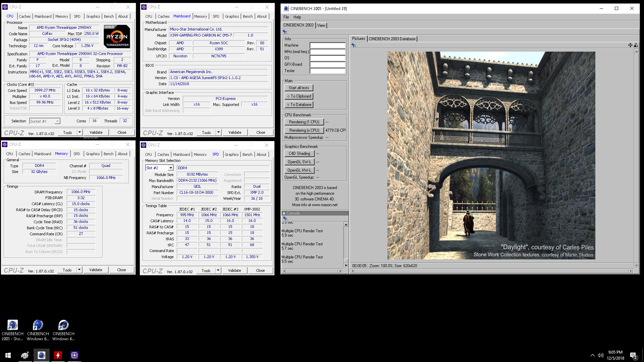Run the Rendering (1 CPU) benchmark
Screen dimensions: 644x362
(304, 122)
